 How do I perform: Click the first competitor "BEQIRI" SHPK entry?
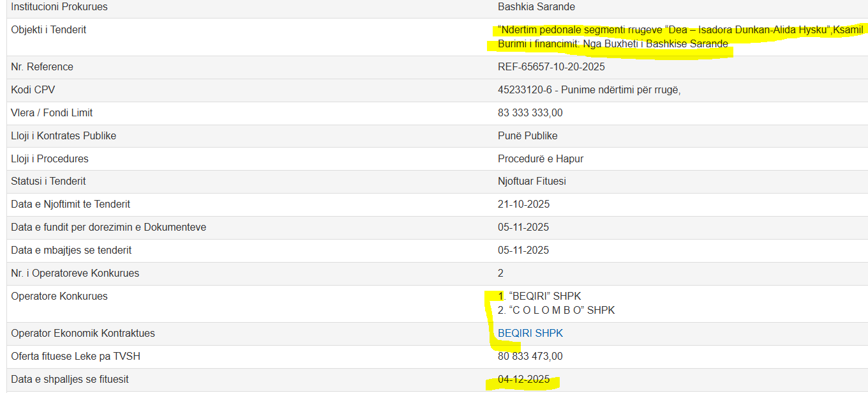point(539,297)
